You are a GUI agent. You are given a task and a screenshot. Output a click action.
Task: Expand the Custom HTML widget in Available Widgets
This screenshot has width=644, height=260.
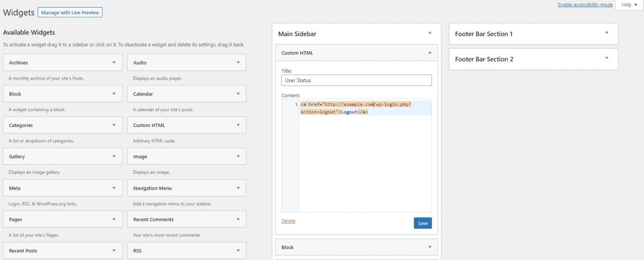[238, 125]
